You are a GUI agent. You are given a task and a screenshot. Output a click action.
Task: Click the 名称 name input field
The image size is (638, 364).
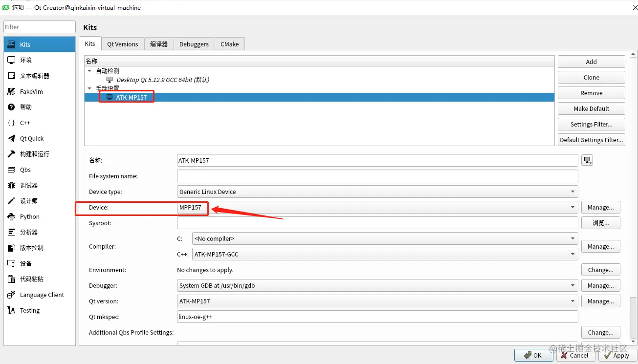click(377, 160)
